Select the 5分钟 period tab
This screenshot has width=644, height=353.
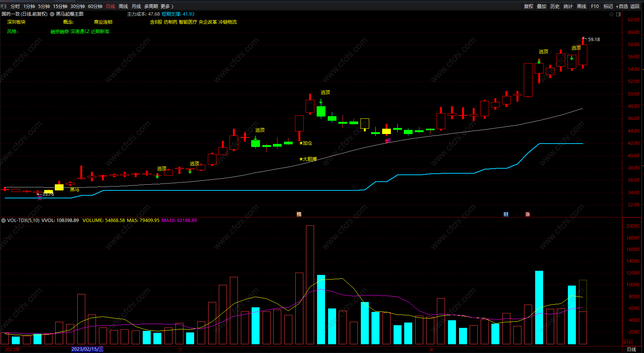pos(44,6)
